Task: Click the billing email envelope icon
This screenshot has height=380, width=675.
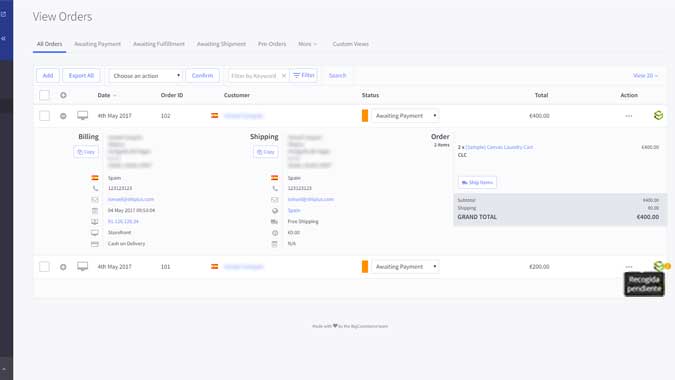Action: pos(95,200)
